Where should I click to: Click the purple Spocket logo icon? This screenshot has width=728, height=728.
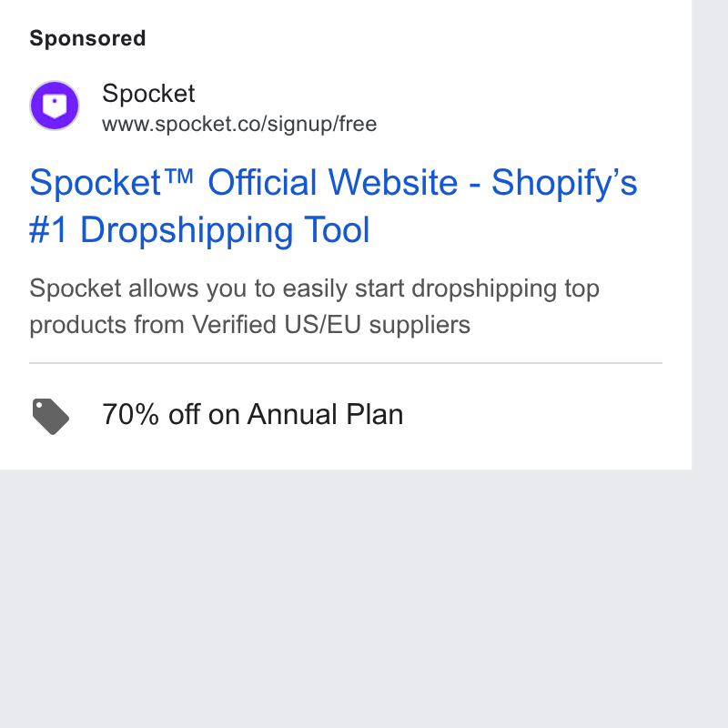[55, 106]
